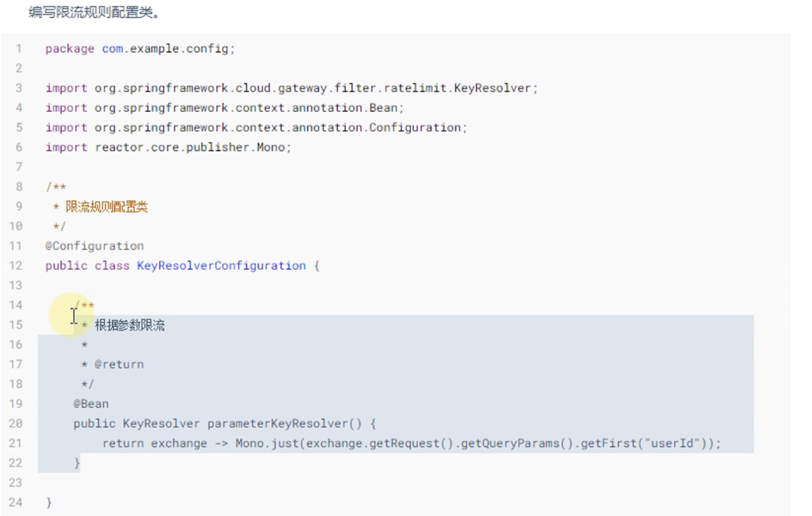Click the 限流规则配置类 comment text
Screen dimensions: 812x516
[106, 207]
